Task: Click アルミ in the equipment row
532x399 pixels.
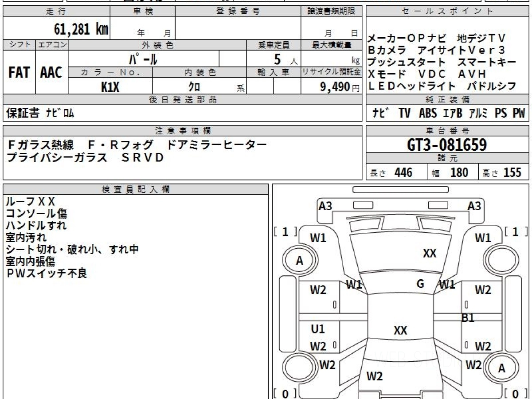Action: 478,113
